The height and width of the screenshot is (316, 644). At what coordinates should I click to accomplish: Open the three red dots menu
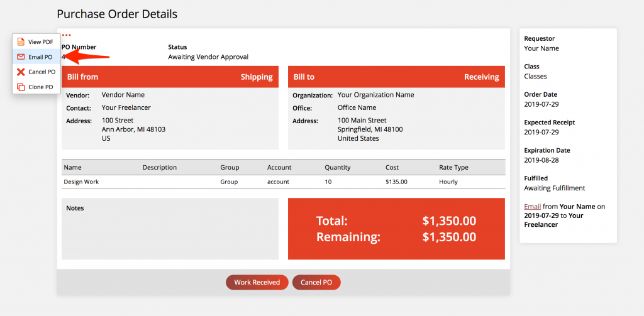66,35
